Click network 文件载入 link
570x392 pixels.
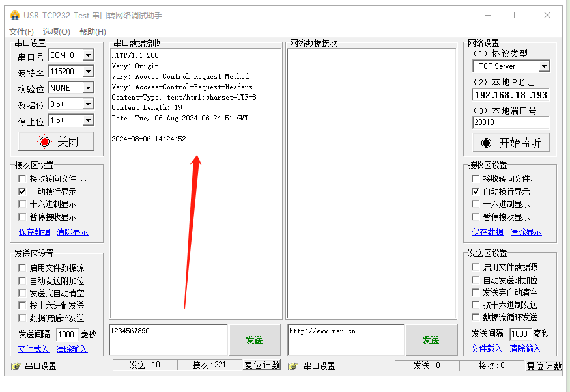click(x=487, y=348)
